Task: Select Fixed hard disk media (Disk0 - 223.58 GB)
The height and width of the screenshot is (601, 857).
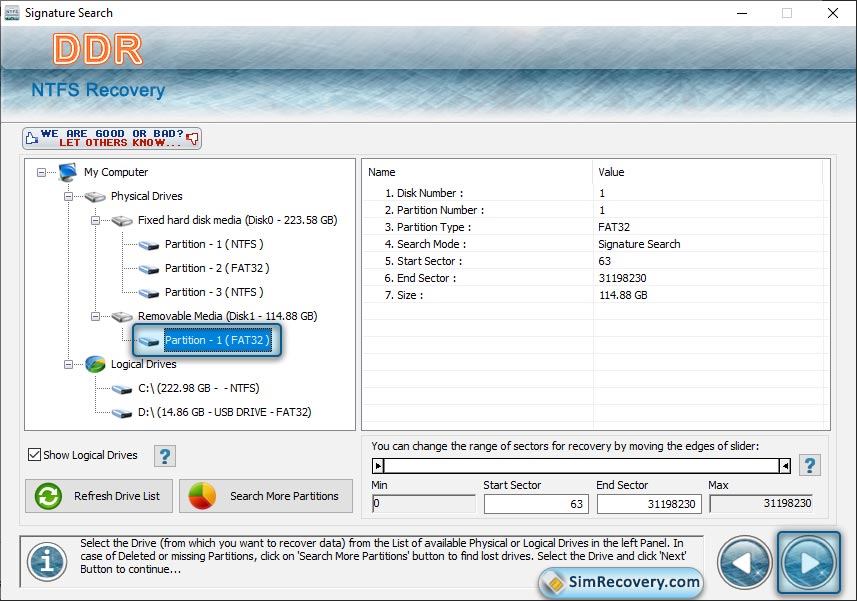Action: (x=238, y=220)
